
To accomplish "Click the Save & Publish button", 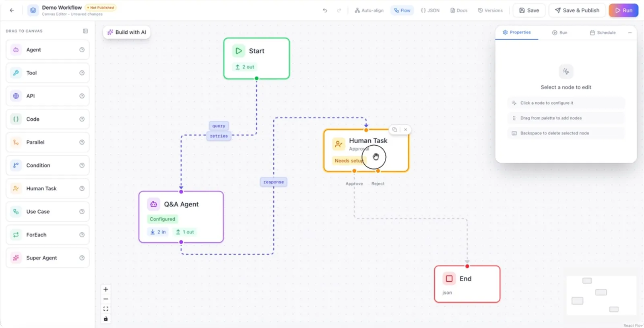I will tap(577, 10).
